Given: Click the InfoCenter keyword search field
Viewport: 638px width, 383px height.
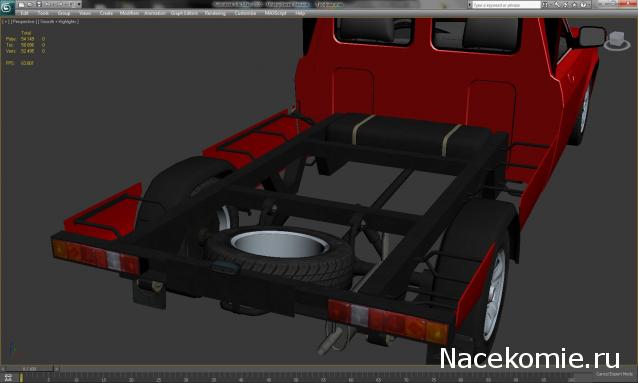Looking at the screenshot, I should click(506, 5).
